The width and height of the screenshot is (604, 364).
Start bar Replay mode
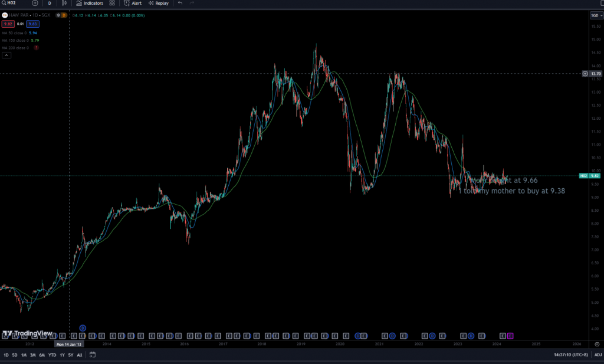tap(158, 3)
